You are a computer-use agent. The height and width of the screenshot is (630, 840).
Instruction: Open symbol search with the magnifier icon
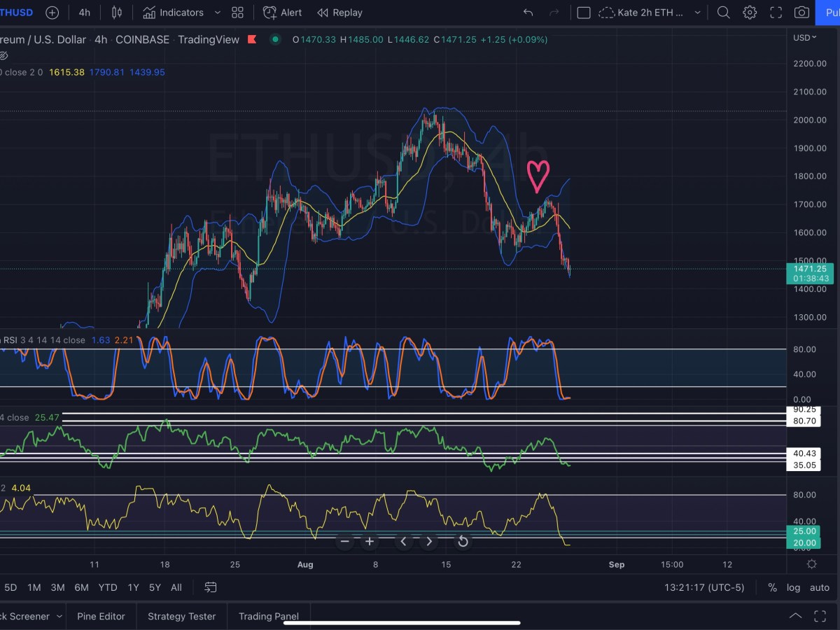724,12
